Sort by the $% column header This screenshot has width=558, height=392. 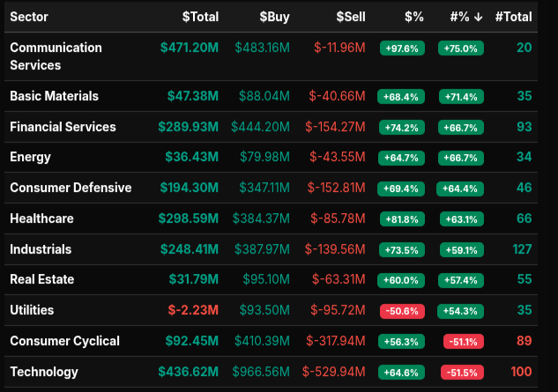click(x=413, y=17)
